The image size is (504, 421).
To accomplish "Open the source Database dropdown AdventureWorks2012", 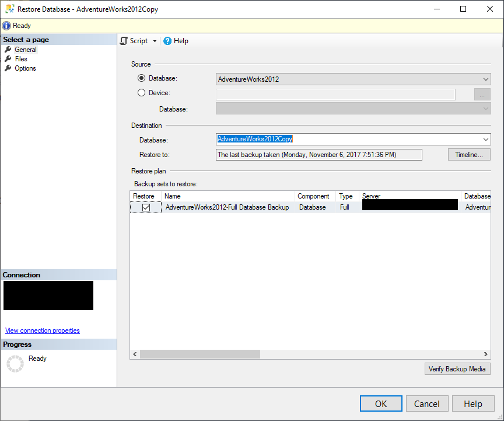I will (353, 79).
